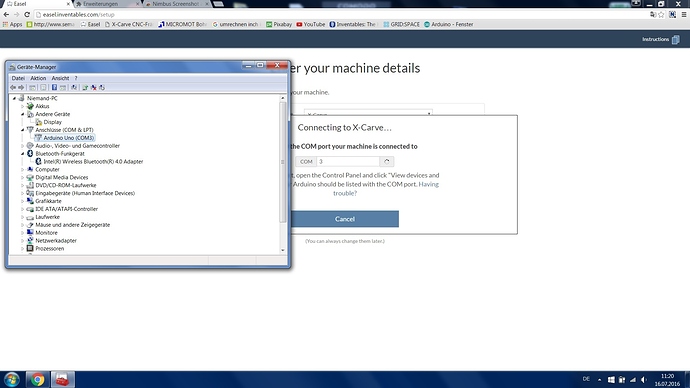Switch to the Nimbus Screenshot tab
The height and width of the screenshot is (388, 690).
[x=176, y=4]
